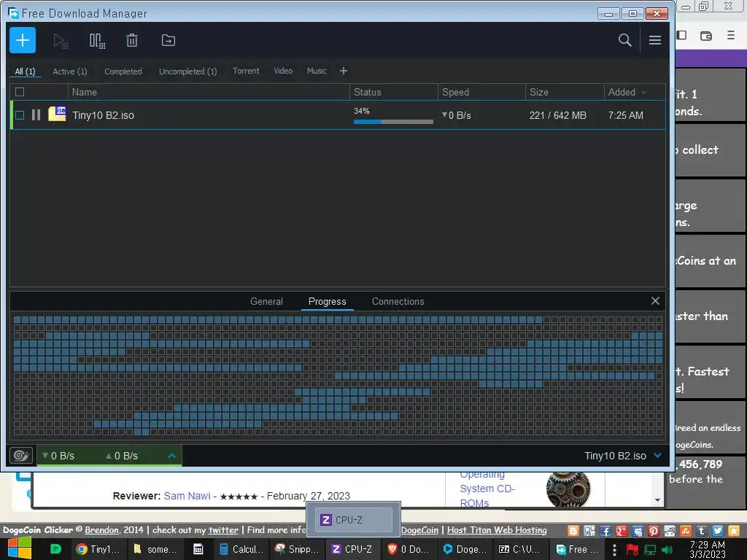Screen dimensions: 747x560
Task: Click the Brendon link in footer
Action: coord(101,530)
